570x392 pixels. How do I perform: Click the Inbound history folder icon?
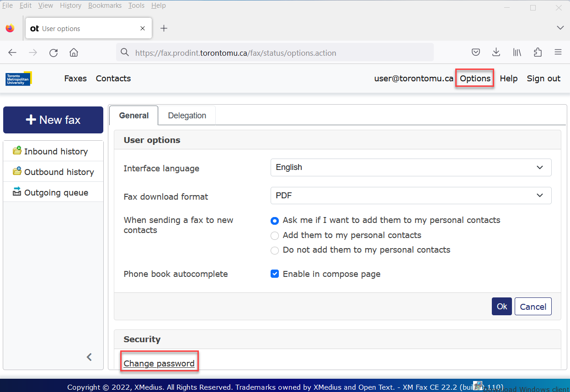[x=17, y=151]
